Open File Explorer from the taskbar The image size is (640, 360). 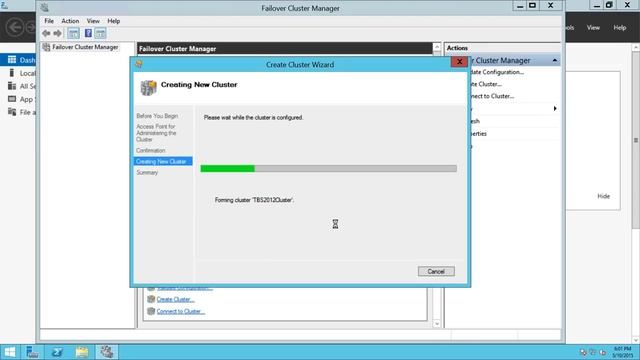82,352
